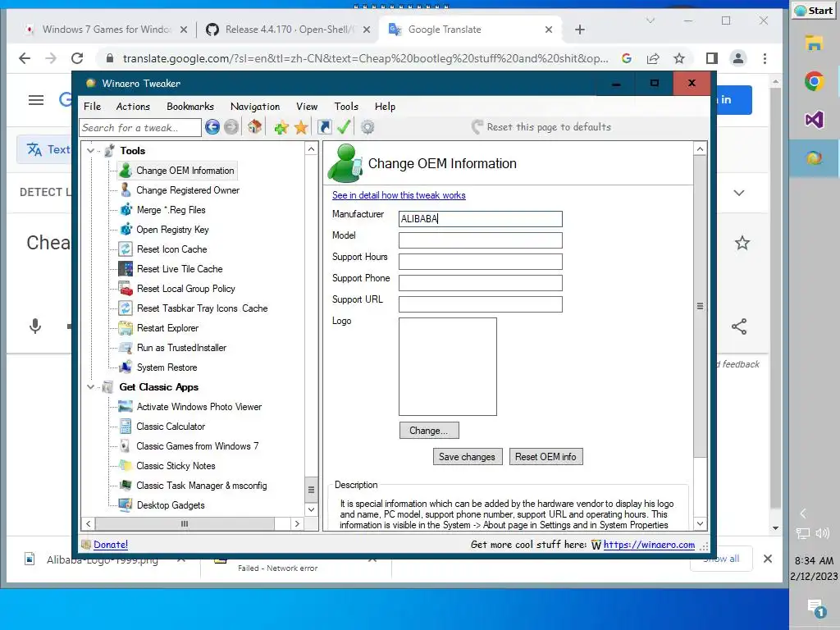The width and height of the screenshot is (840, 630).
Task: Click the Support Phone field
Action: 481,283
